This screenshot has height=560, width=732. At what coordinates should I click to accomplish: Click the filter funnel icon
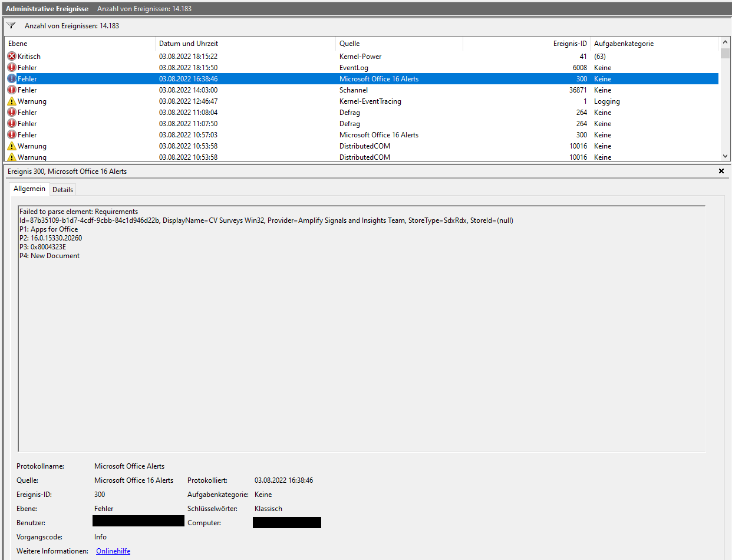(11, 25)
